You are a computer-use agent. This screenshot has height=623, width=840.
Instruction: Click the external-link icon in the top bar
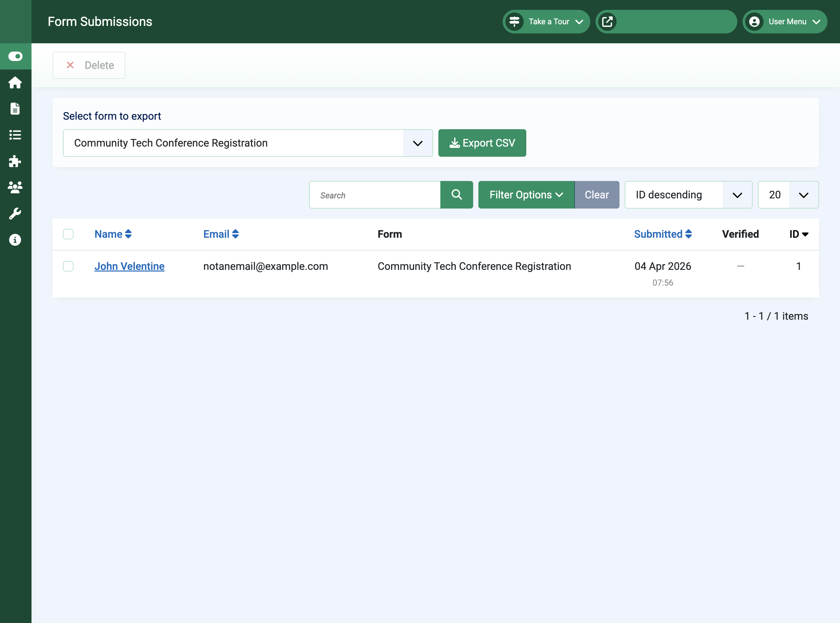coord(608,22)
